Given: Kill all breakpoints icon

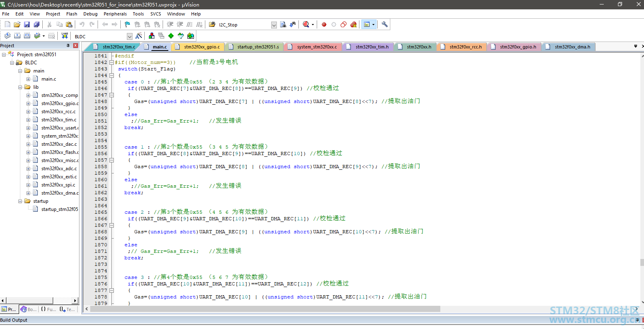Looking at the screenshot, I should point(353,24).
